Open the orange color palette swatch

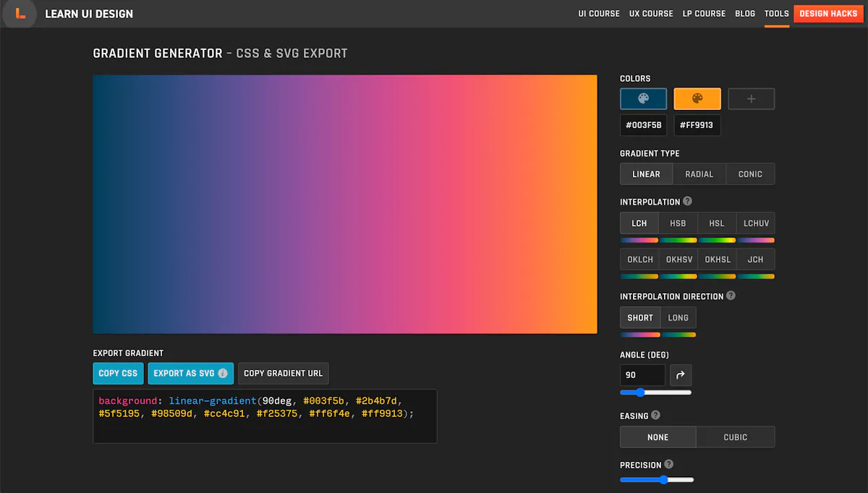697,98
